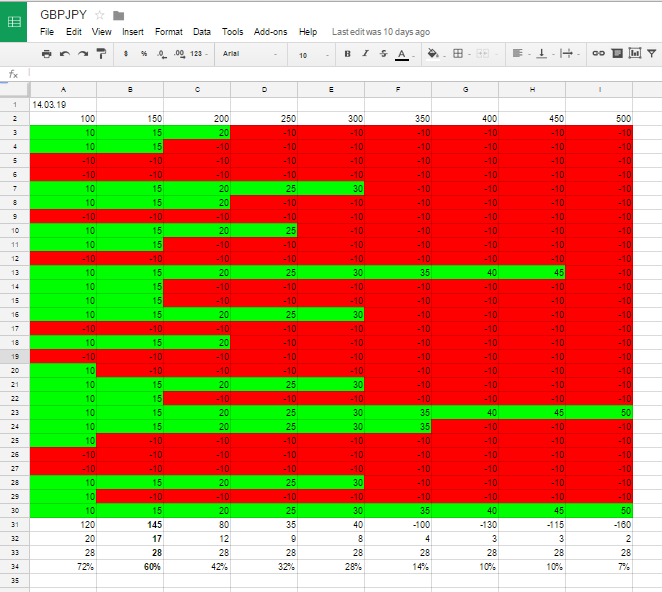
Task: Select cell with bold value 145
Action: [x=130, y=524]
